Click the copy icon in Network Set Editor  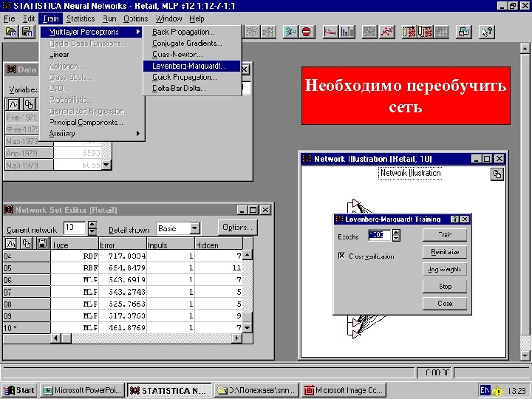pyautogui.click(x=26, y=244)
